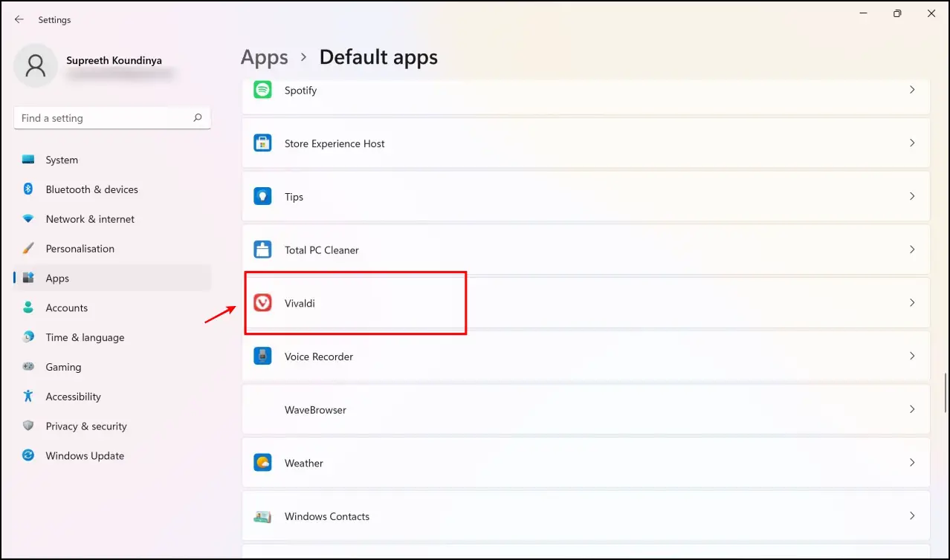Open the Tips app name
This screenshot has width=950, height=560.
[x=294, y=197]
